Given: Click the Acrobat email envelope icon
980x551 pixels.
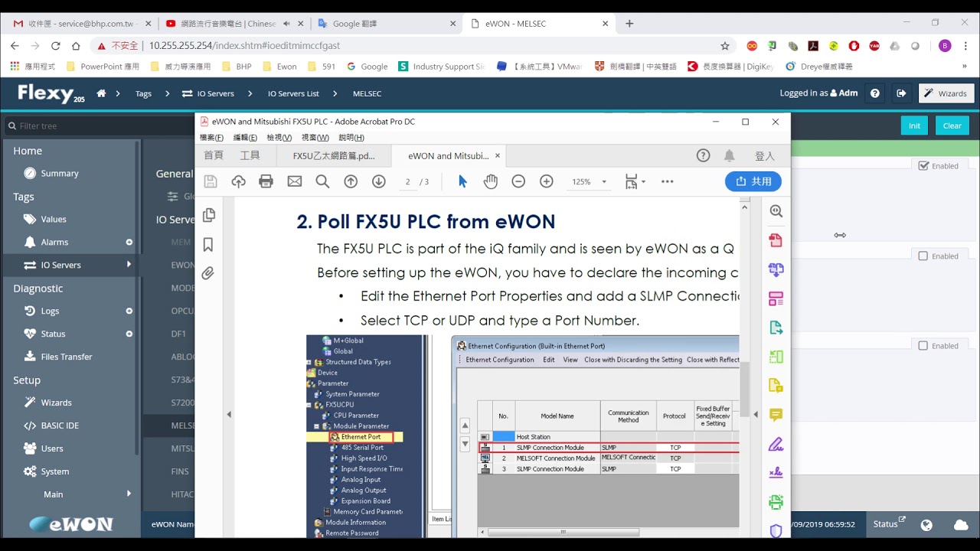Looking at the screenshot, I should (x=294, y=181).
